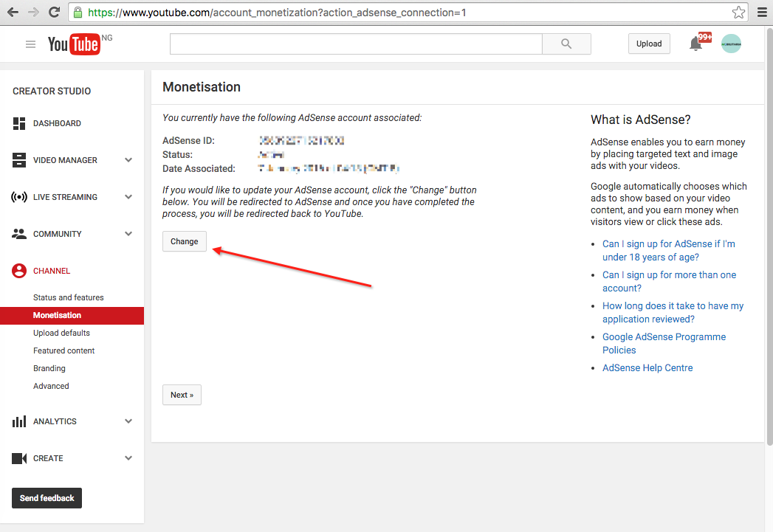Open the application review time link
Viewport: 773px width, 532px height.
(x=673, y=313)
